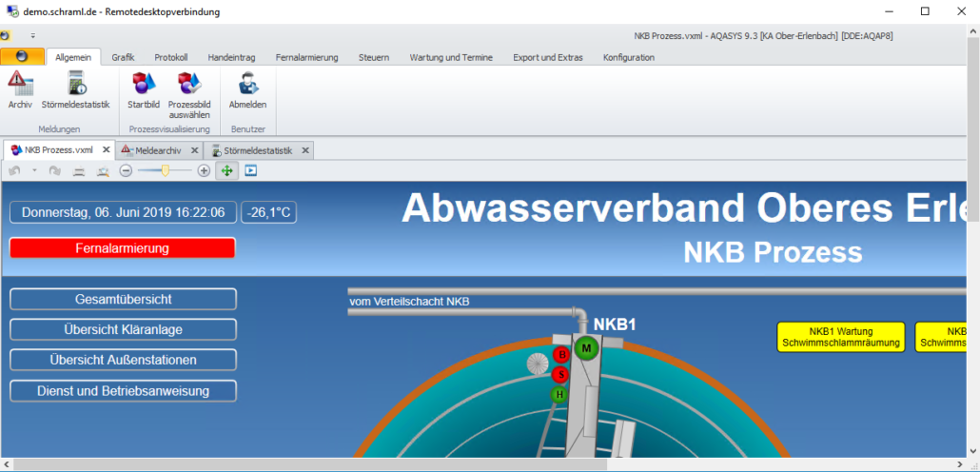This screenshot has width=980, height=472.
Task: Zoom in with the plus button
Action: (x=204, y=170)
